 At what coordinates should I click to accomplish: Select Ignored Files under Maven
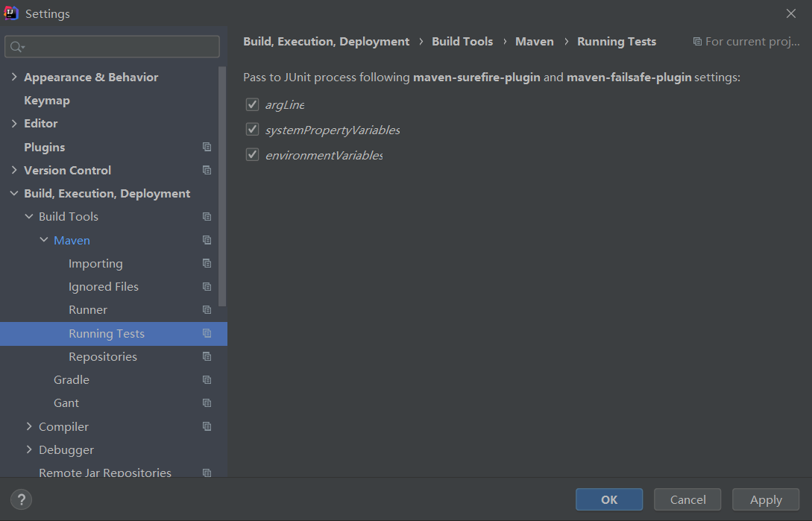[x=104, y=287]
